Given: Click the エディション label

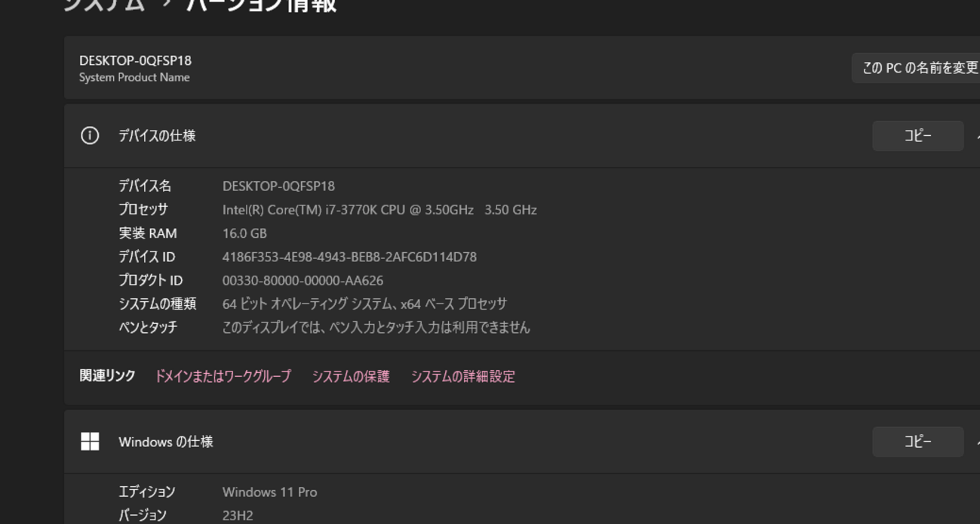Looking at the screenshot, I should pos(147,492).
